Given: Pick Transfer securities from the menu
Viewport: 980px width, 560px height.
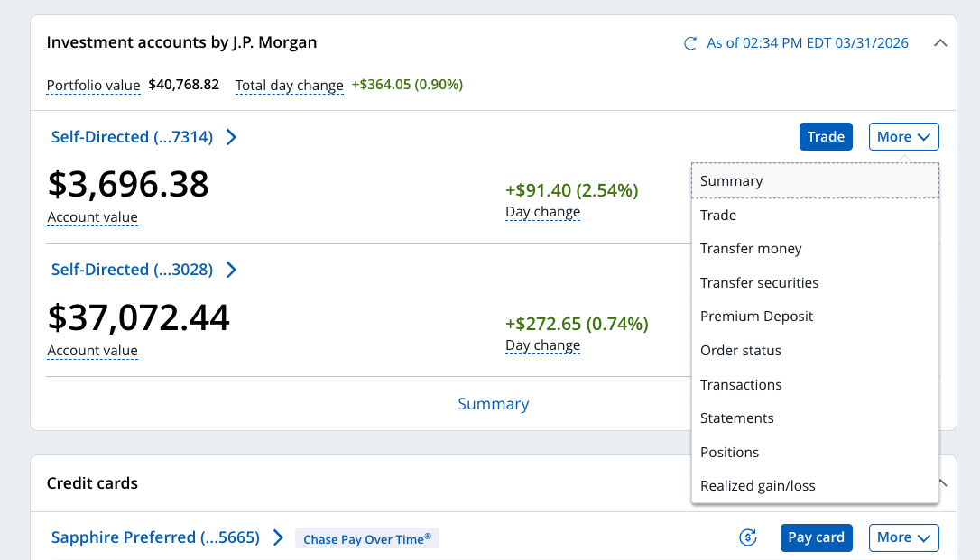Looking at the screenshot, I should [x=815, y=283].
